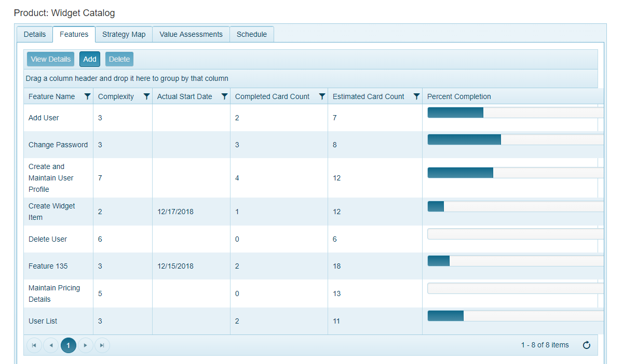
Task: Go to the next page
Action: coord(85,345)
